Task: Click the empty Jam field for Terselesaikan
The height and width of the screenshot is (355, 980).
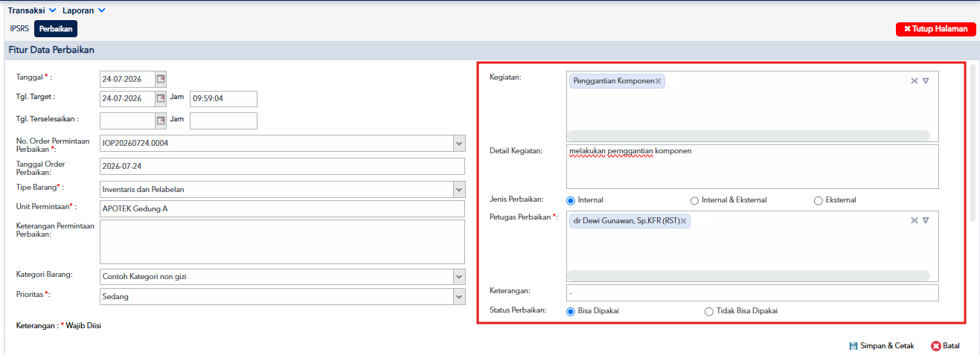Action: pyautogui.click(x=223, y=120)
